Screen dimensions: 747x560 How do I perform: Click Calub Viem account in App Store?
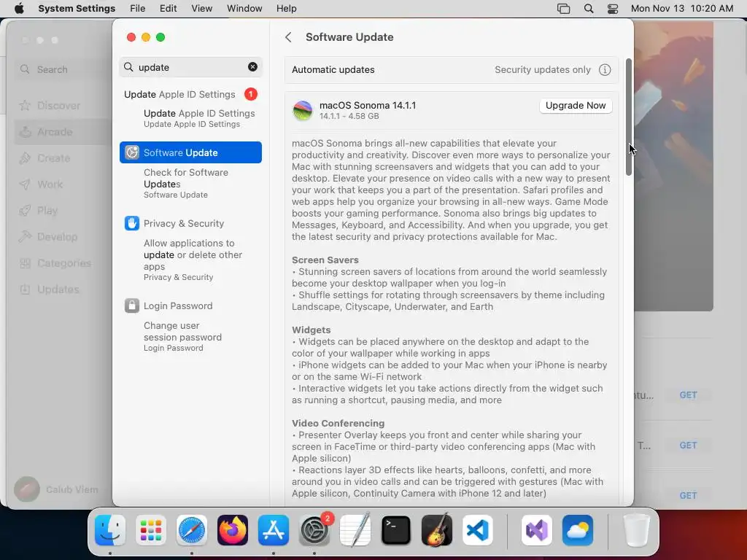(x=56, y=489)
